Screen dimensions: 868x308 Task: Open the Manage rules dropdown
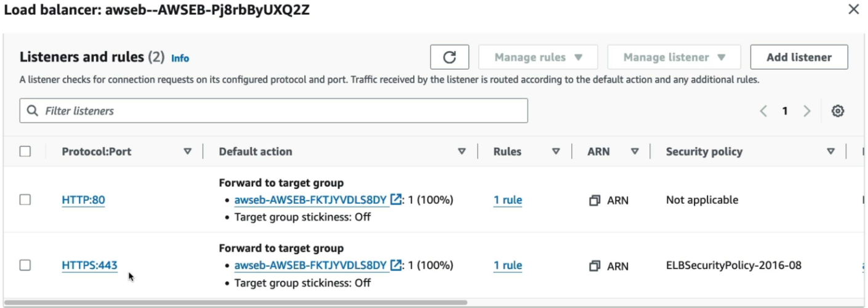538,57
